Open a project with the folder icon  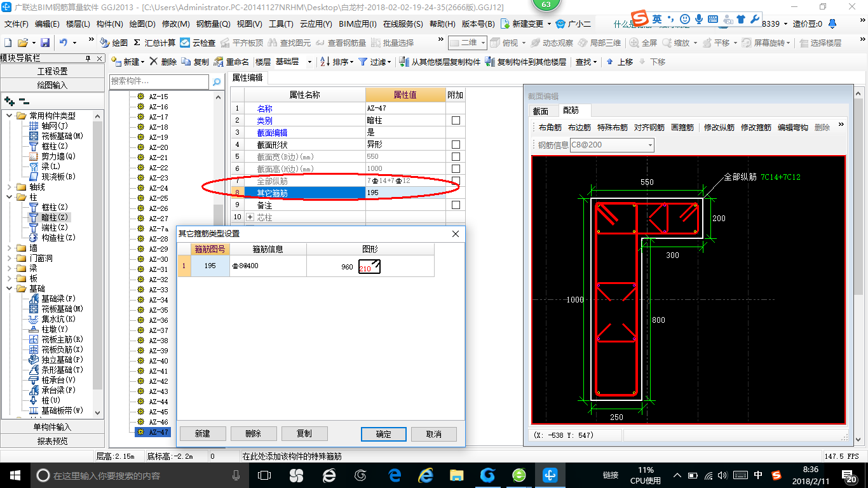click(23, 43)
